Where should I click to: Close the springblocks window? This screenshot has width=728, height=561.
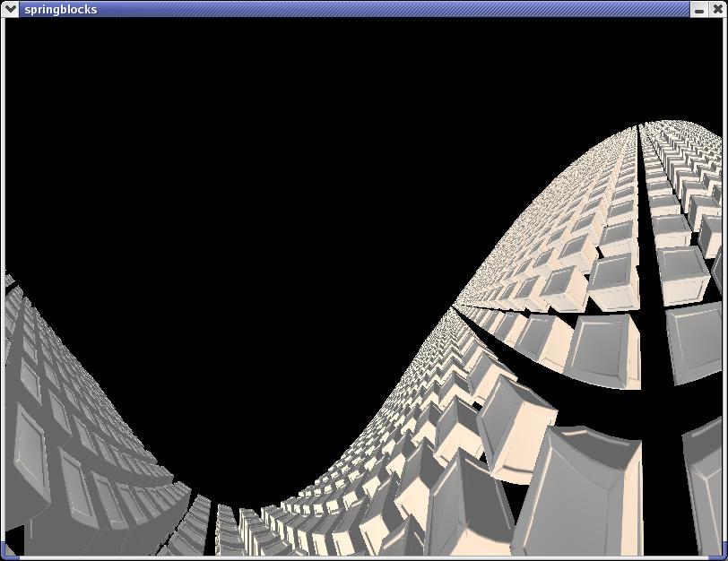(x=717, y=9)
